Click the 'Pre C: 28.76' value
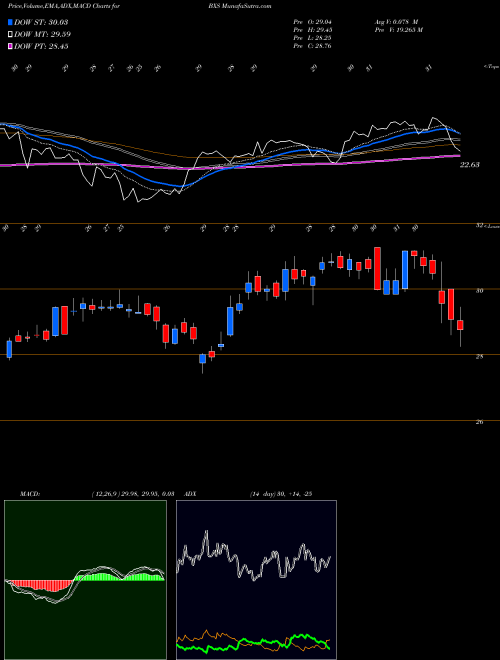The width and height of the screenshot is (500, 660). point(312,46)
